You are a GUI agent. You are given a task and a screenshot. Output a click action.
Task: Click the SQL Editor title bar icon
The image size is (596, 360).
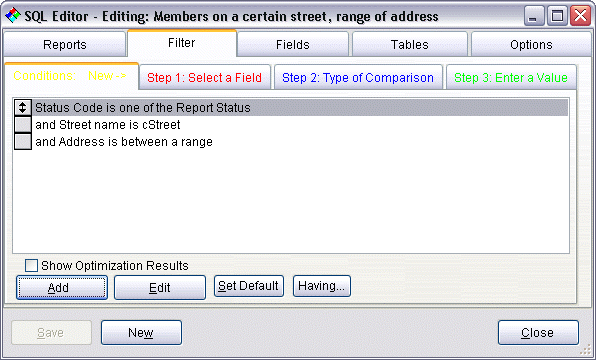coord(13,16)
